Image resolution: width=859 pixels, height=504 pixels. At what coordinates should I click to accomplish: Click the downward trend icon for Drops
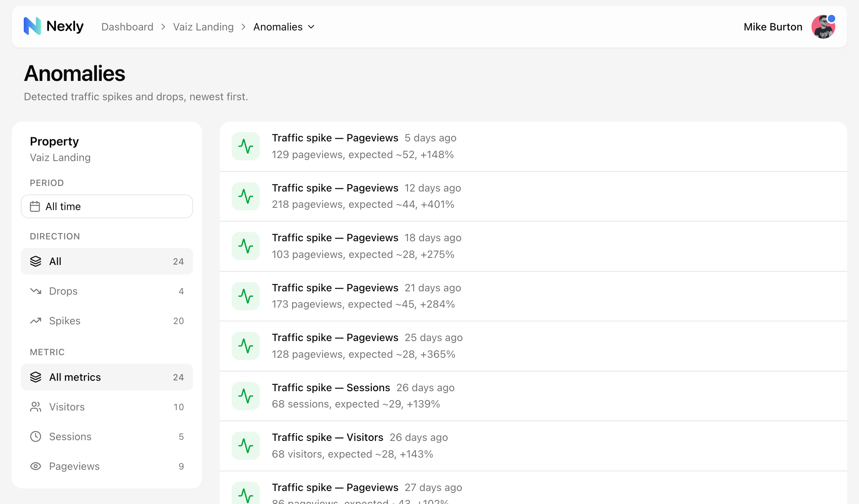[x=36, y=291]
